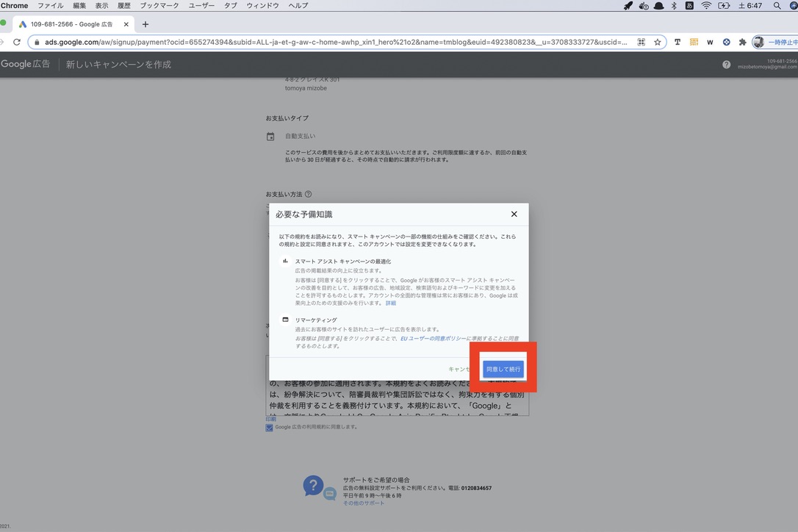The height and width of the screenshot is (532, 798).
Task: Toggle the Google 広告の利用規約に同意します checkbox
Action: (x=269, y=428)
